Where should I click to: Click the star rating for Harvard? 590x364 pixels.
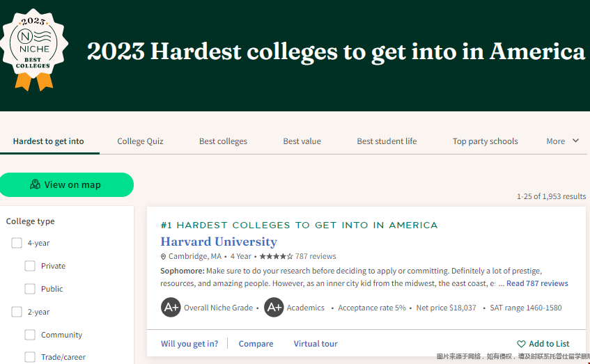click(276, 256)
